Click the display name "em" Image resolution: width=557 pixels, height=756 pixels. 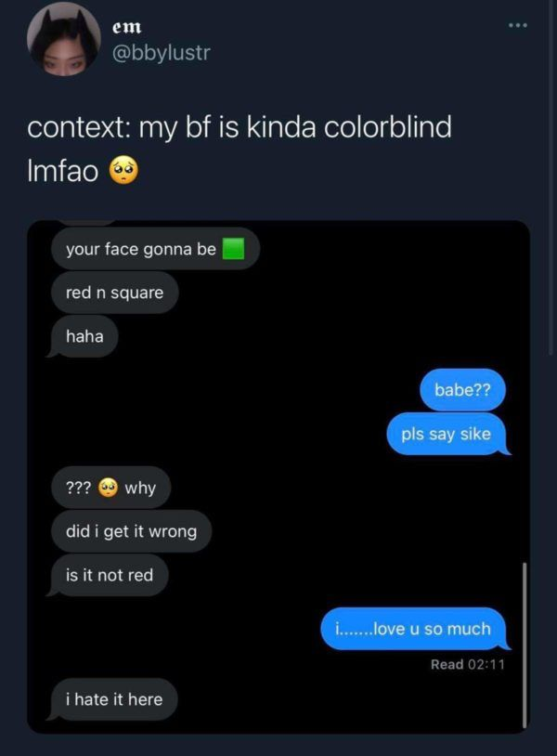(x=127, y=27)
